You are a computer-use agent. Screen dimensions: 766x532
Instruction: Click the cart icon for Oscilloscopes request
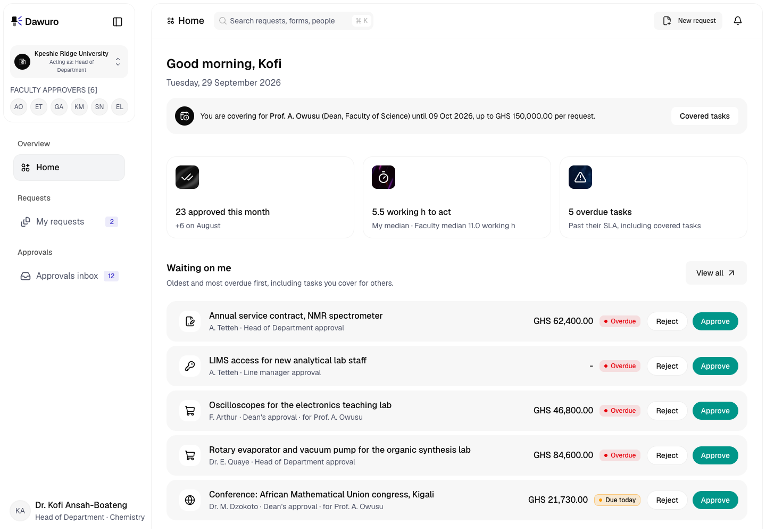(190, 411)
